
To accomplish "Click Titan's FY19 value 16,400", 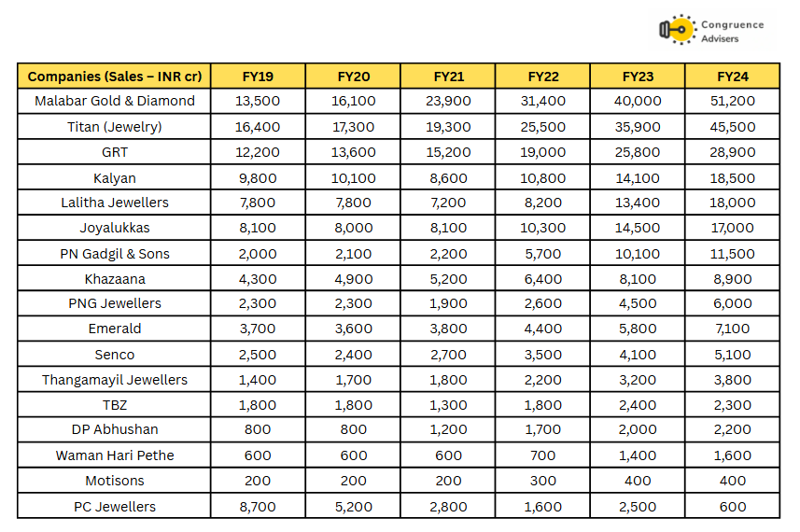I will click(258, 127).
